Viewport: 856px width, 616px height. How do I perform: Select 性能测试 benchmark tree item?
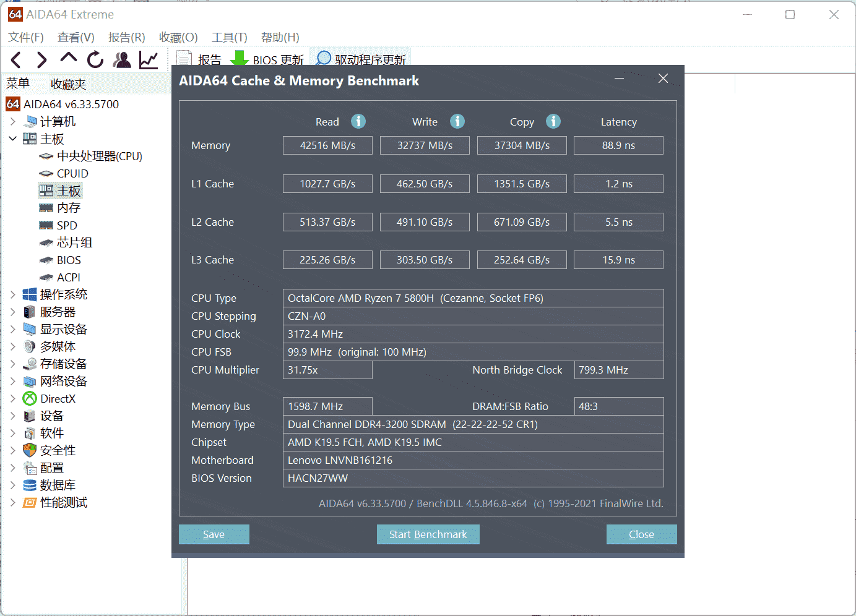[x=56, y=502]
